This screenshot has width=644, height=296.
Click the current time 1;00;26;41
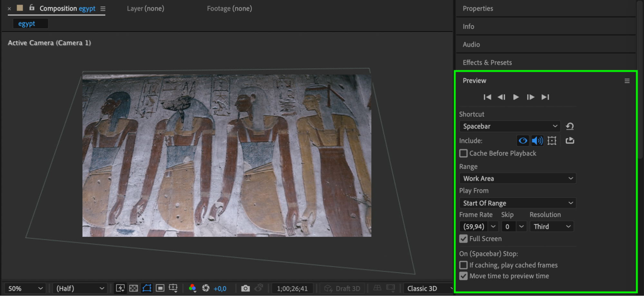click(292, 289)
